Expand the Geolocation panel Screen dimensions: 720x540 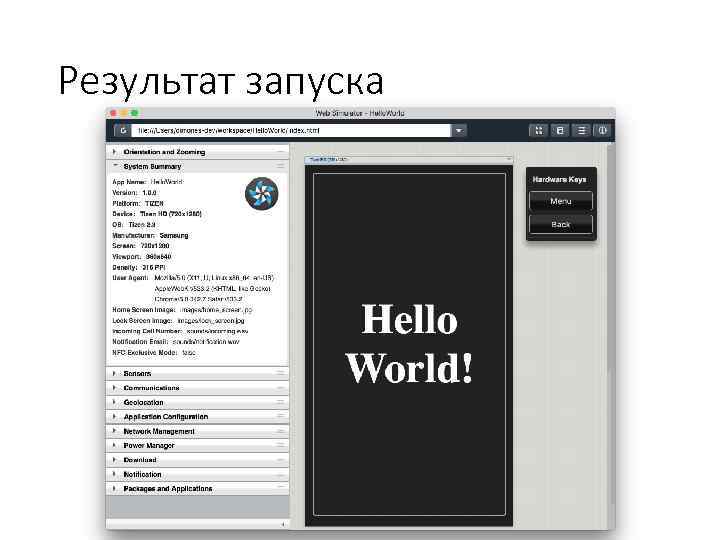point(197,402)
